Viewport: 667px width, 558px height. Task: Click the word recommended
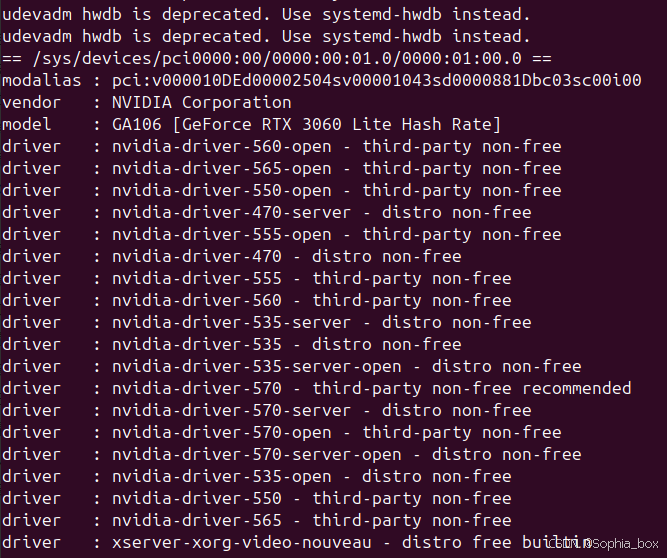tap(577, 389)
